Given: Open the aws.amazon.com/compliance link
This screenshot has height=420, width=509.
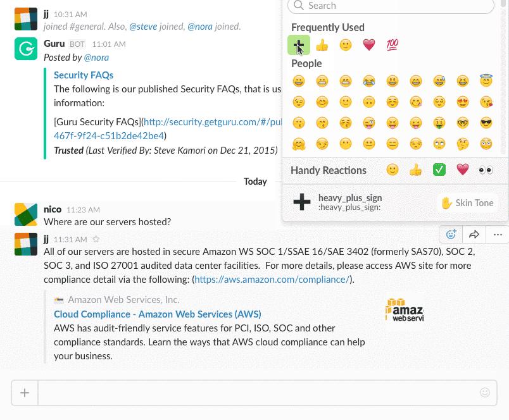Looking at the screenshot, I should coord(272,279).
